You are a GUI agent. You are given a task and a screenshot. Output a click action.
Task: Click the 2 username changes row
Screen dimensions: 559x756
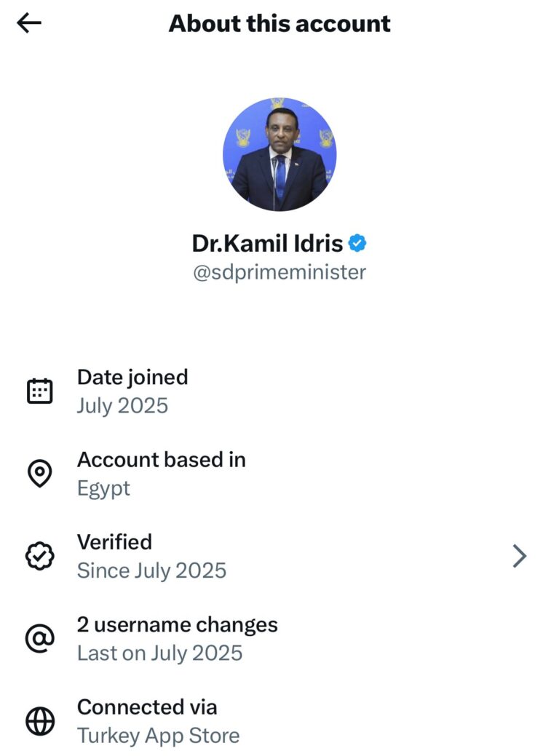[178, 624]
